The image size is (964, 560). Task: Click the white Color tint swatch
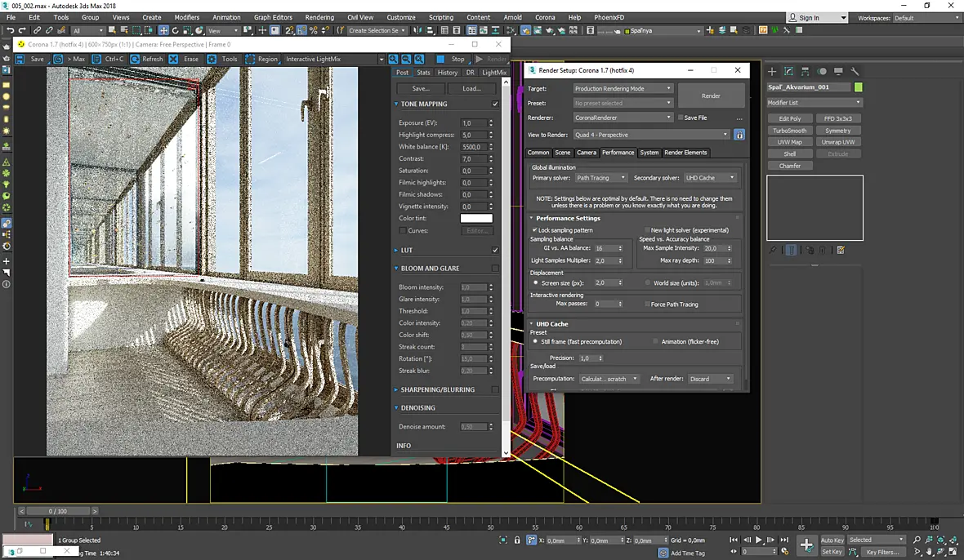[475, 218]
